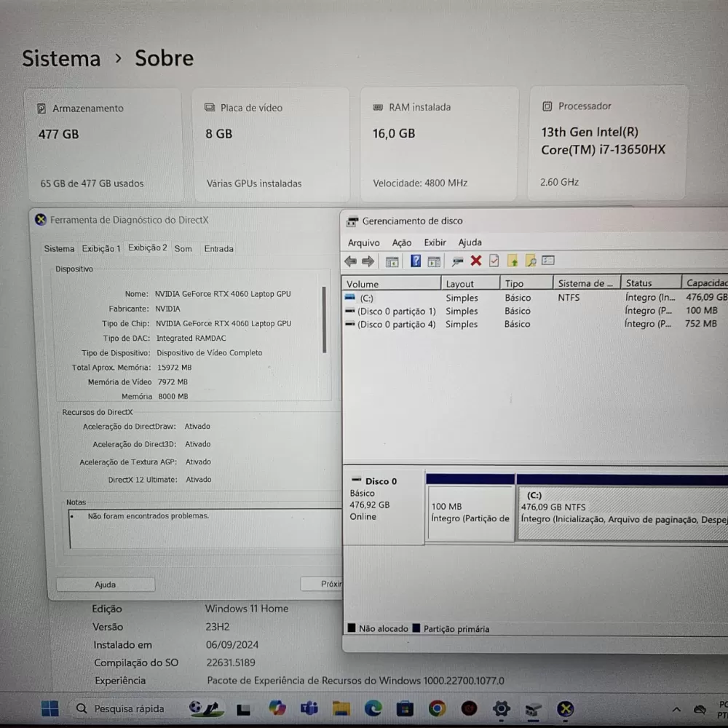
Task: Click the folder with magnifier toolbar icon
Action: click(531, 261)
